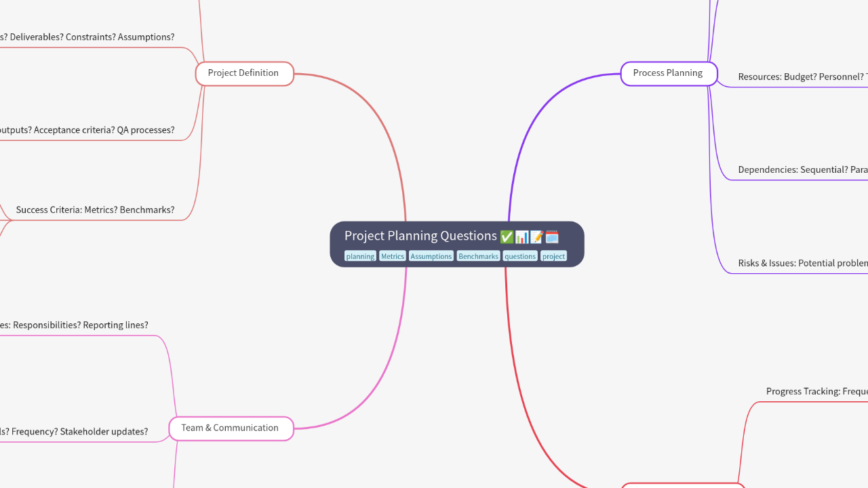Click 'Responsibilities? Reporting lines?' text
Image resolution: width=868 pixels, height=488 pixels.
[81, 325]
